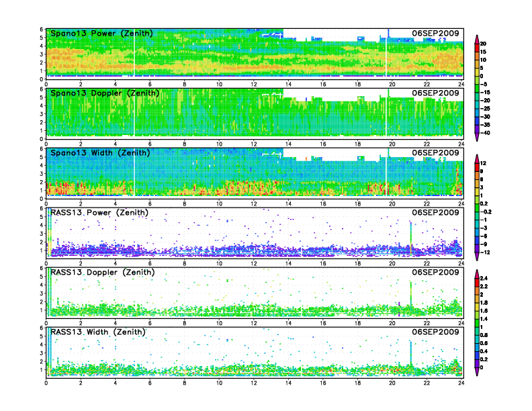Click the 06SEP2009 date in RASS13 Width panel

point(435,332)
